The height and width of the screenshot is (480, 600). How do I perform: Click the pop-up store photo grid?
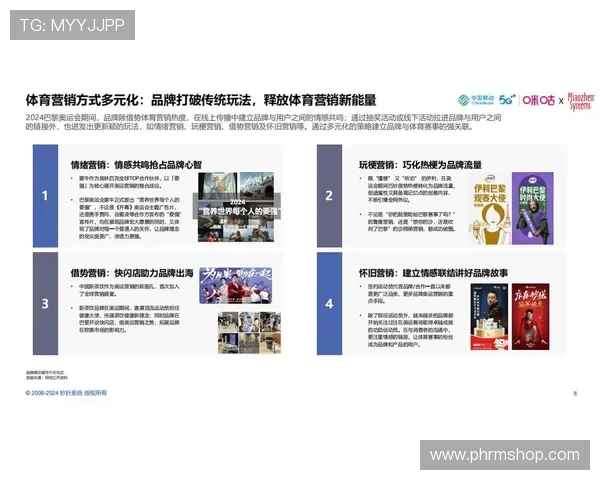tap(249, 332)
